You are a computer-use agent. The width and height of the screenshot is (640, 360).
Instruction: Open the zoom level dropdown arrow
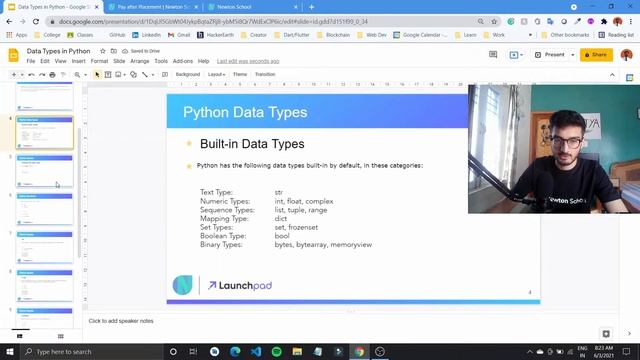85,75
